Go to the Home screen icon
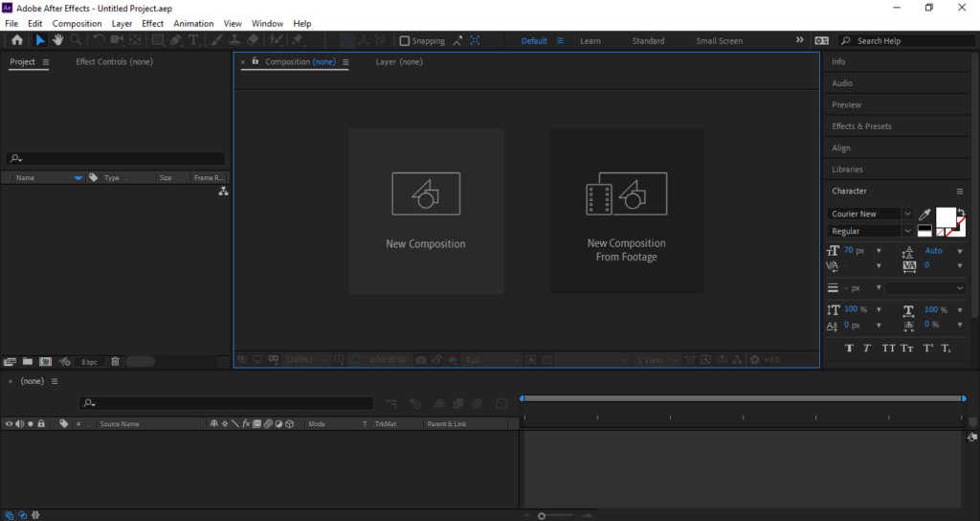The width and height of the screenshot is (980, 521). [17, 40]
